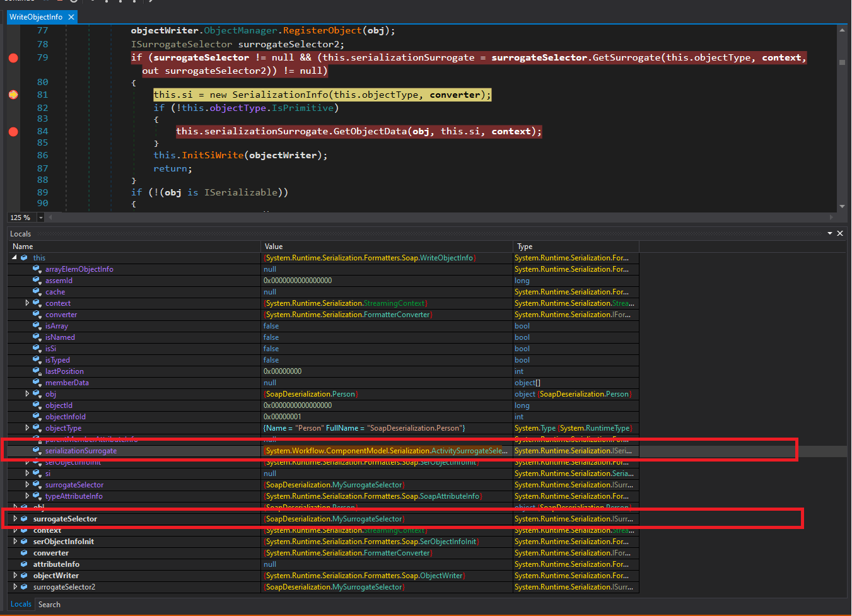The height and width of the screenshot is (616, 852).
Task: Open the Locals window options dropdown
Action: [830, 233]
